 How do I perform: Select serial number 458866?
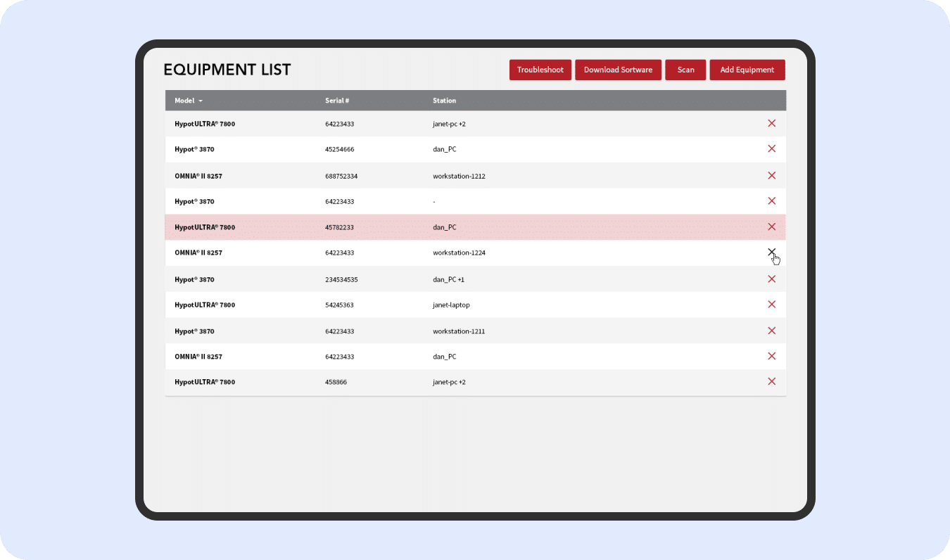(336, 382)
